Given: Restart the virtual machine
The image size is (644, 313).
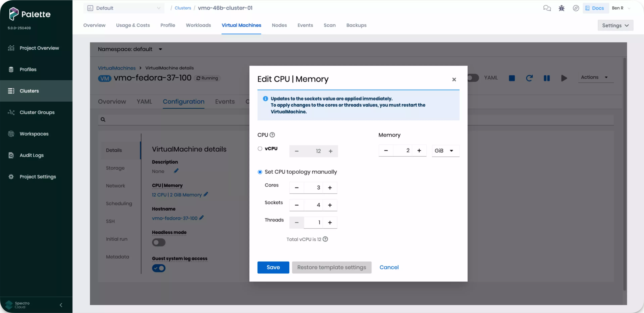Looking at the screenshot, I should tap(529, 78).
